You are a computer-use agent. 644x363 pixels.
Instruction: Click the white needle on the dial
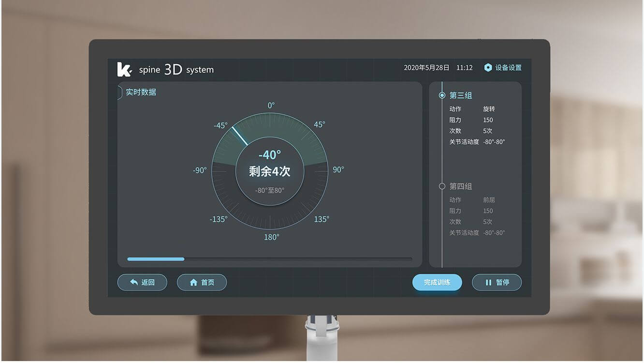pyautogui.click(x=240, y=136)
